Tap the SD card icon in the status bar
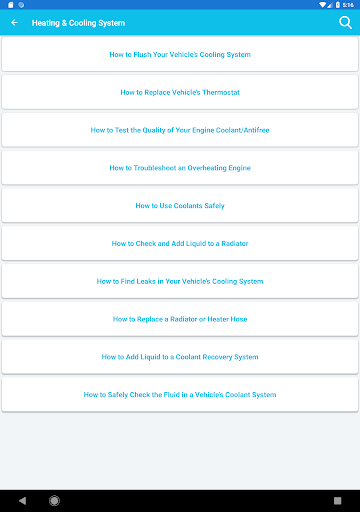 pyautogui.click(x=11, y=5)
